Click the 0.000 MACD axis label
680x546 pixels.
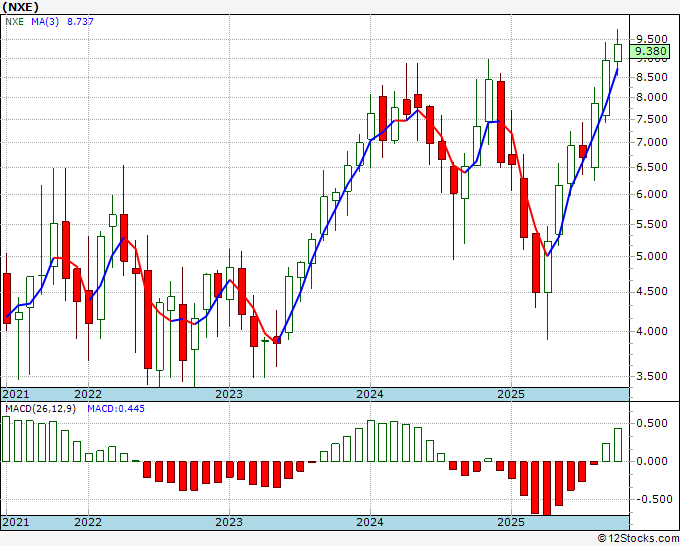point(651,461)
